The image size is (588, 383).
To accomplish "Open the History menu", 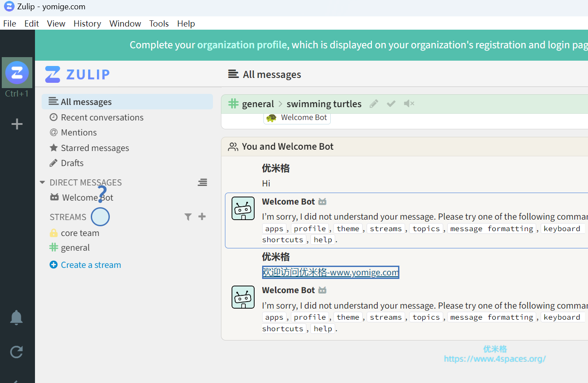I will (87, 23).
